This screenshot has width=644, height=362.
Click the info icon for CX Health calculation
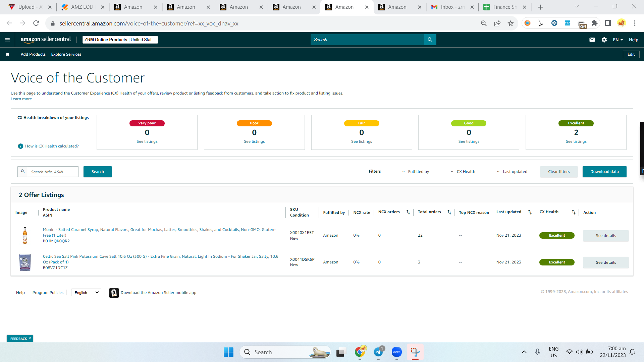tap(20, 146)
